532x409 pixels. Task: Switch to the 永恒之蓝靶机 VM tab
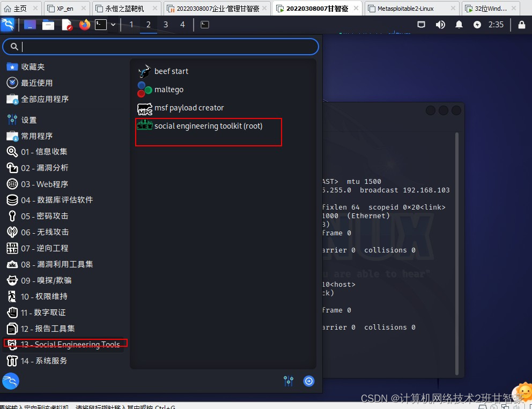(x=126, y=8)
